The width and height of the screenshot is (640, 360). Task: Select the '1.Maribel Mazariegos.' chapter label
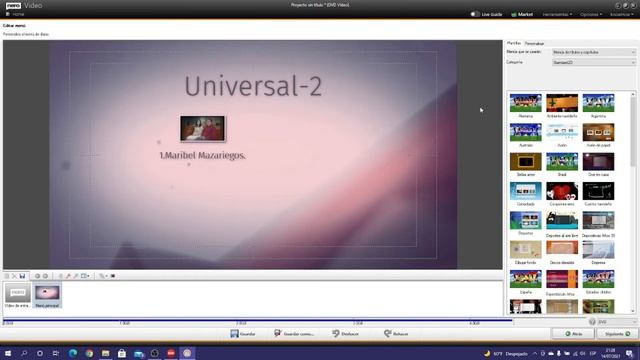[202, 156]
